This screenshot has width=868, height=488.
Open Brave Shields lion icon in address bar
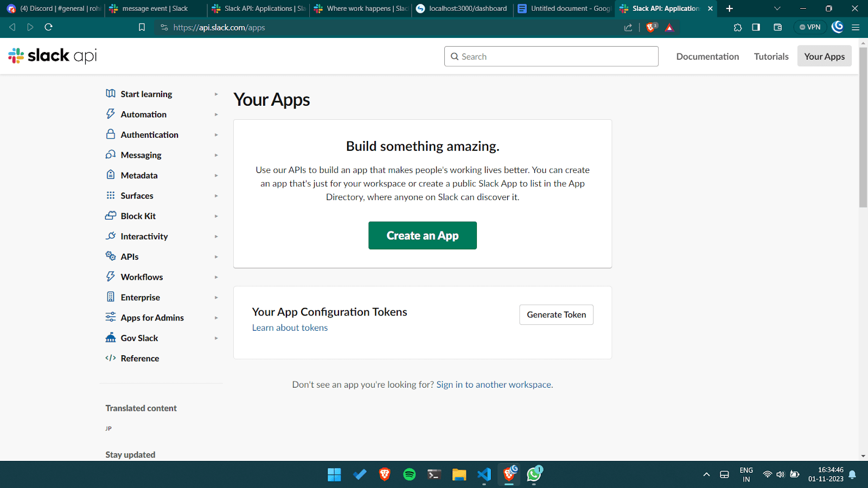[x=652, y=27]
